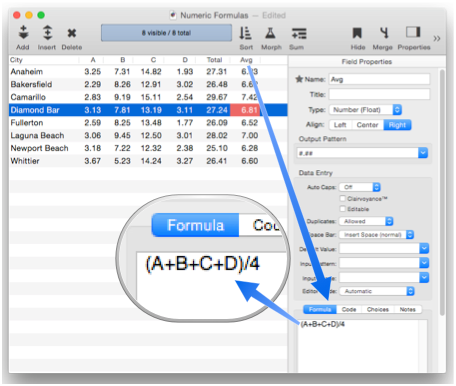Click the Delete record toolbar icon

pyautogui.click(x=72, y=33)
